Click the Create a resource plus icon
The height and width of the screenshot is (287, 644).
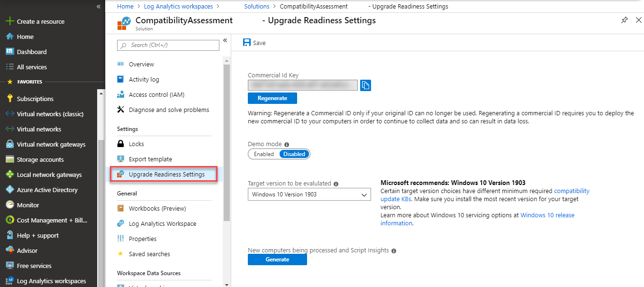pyautogui.click(x=9, y=21)
